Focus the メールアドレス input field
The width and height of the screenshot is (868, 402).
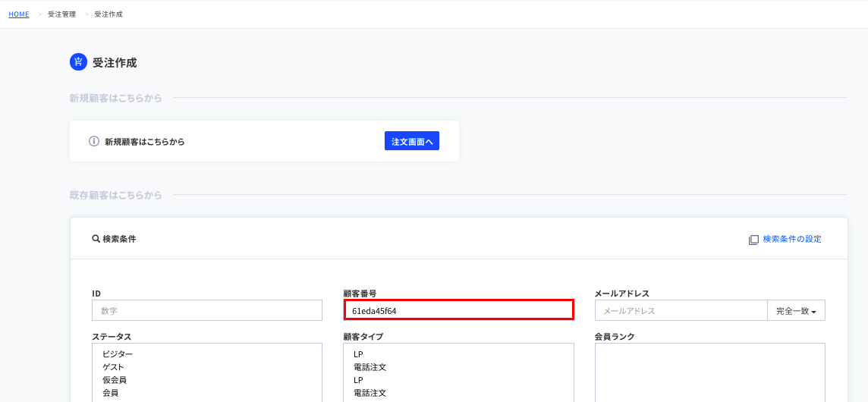tap(681, 311)
